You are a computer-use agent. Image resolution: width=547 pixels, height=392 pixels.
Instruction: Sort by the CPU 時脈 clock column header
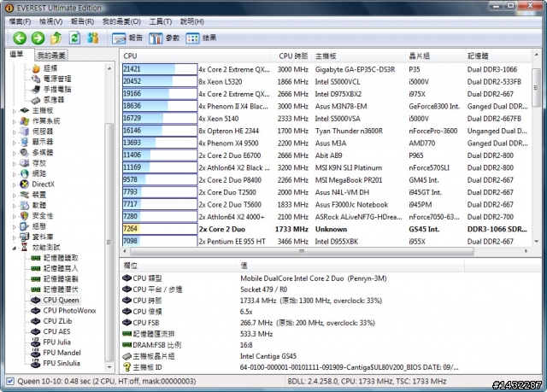pyautogui.click(x=291, y=56)
